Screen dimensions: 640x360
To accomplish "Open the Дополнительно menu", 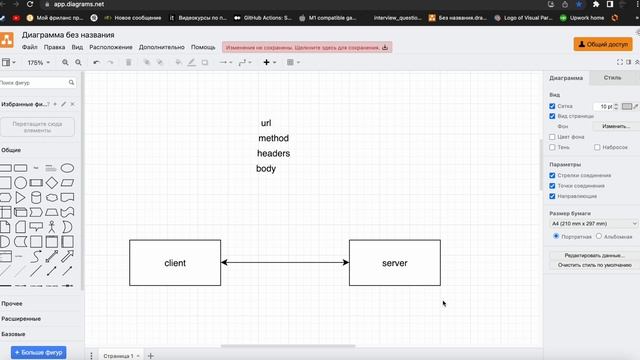I will pos(162,47).
